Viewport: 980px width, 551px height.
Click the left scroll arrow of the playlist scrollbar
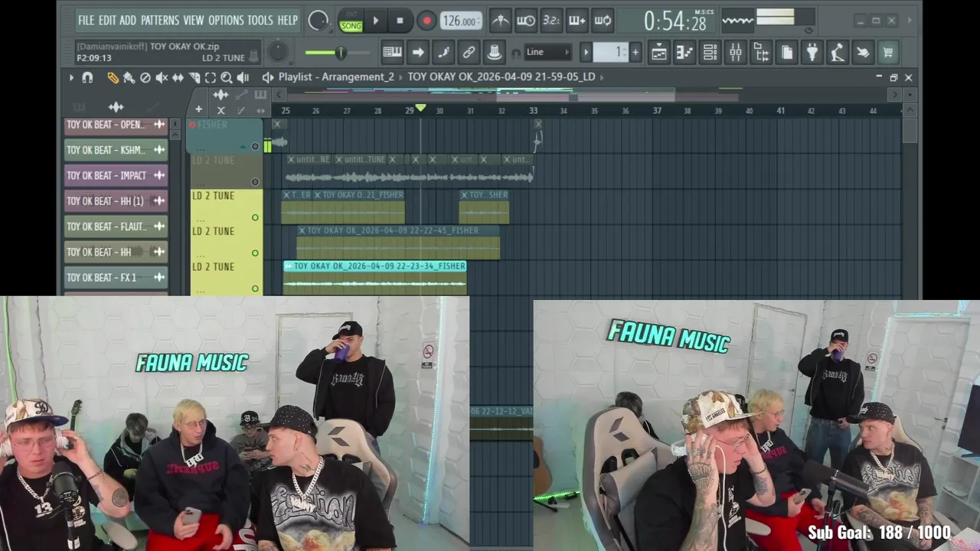[x=279, y=95]
